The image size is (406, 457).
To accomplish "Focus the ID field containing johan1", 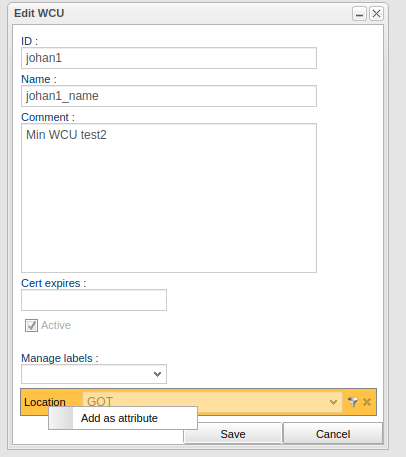I will (x=169, y=58).
